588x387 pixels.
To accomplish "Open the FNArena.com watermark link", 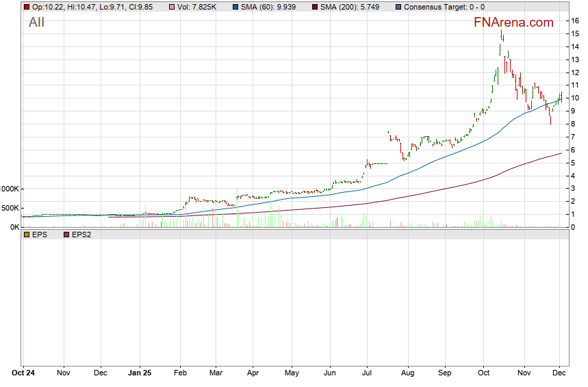I will tap(513, 23).
